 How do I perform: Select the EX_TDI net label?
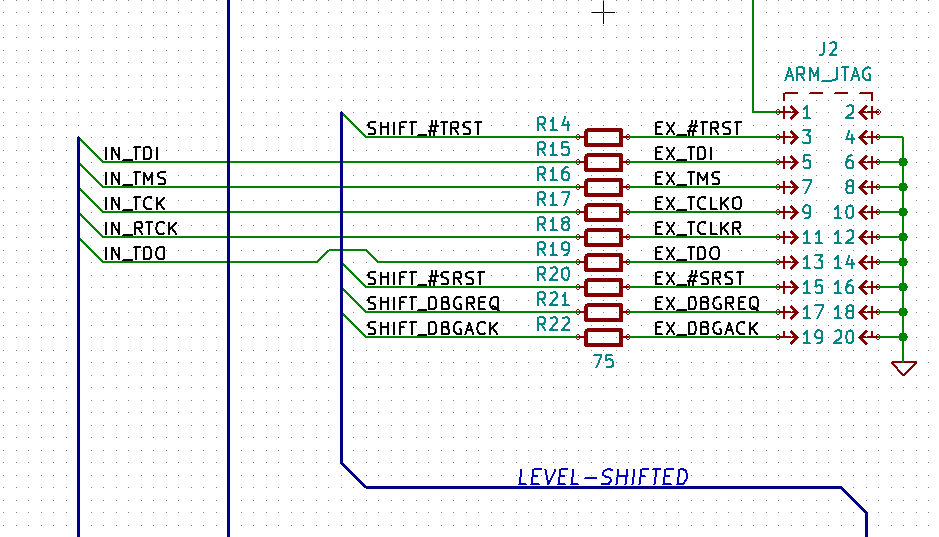point(683,154)
